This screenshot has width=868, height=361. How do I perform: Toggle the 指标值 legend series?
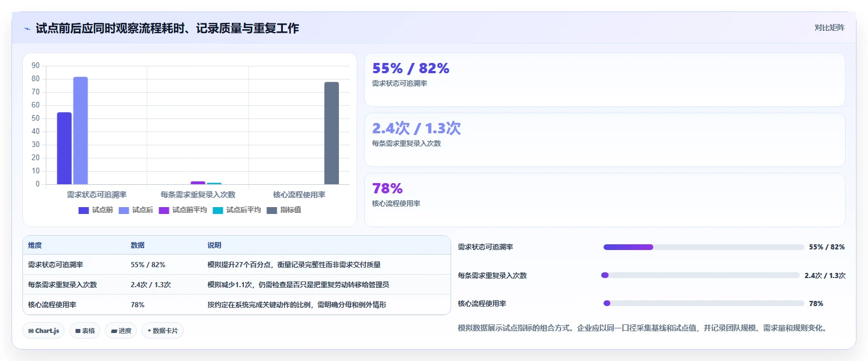[284, 210]
